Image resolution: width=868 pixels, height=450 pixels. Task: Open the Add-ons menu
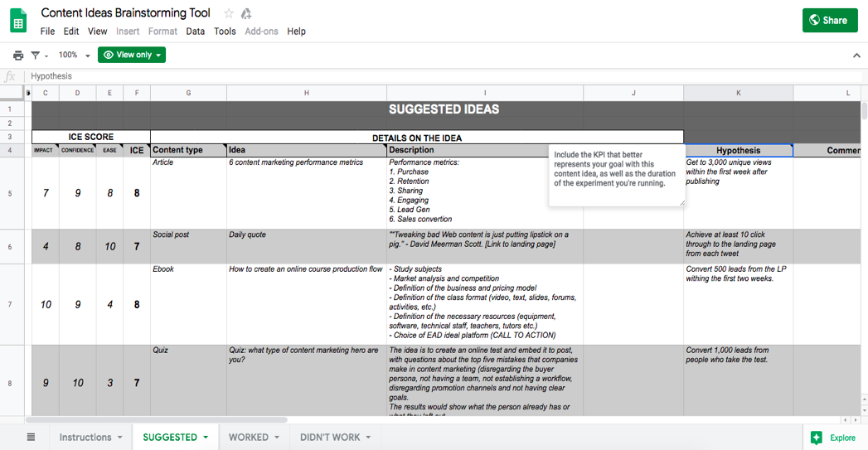click(261, 31)
